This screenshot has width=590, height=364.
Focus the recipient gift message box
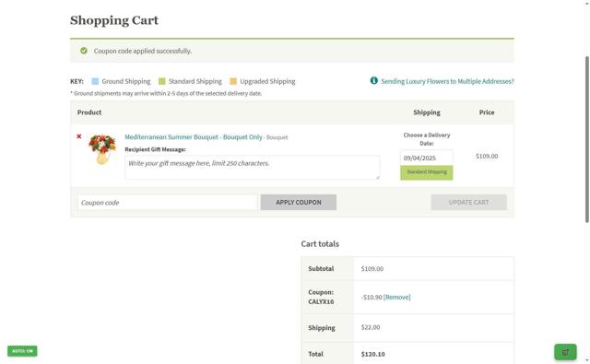pos(252,168)
